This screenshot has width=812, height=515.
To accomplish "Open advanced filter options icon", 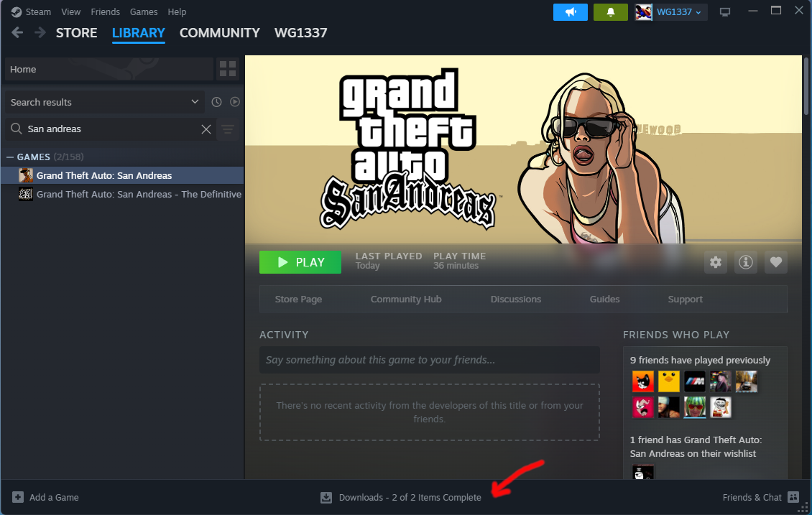I will [x=228, y=129].
